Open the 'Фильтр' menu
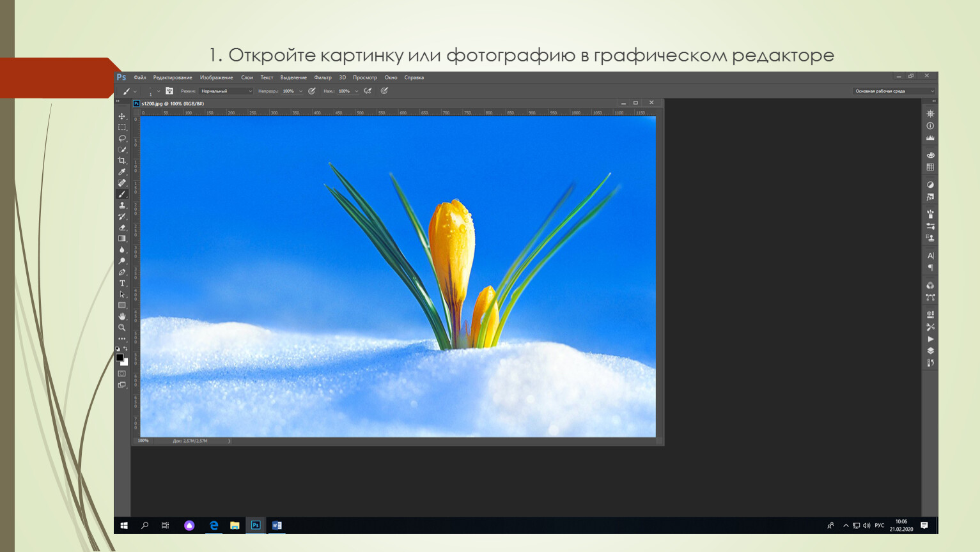Screen dimensions: 980x552 point(322,77)
